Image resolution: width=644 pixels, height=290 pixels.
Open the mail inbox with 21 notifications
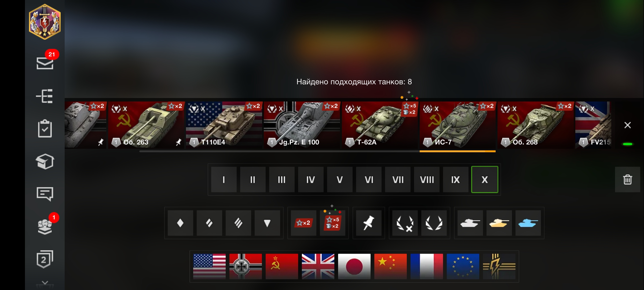pos(45,63)
